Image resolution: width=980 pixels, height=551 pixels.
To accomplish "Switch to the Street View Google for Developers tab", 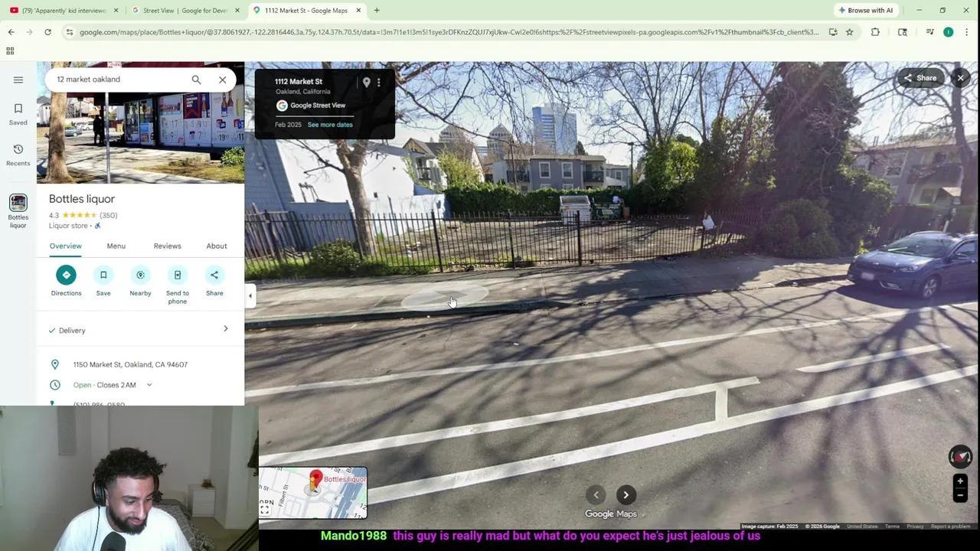I will (185, 11).
